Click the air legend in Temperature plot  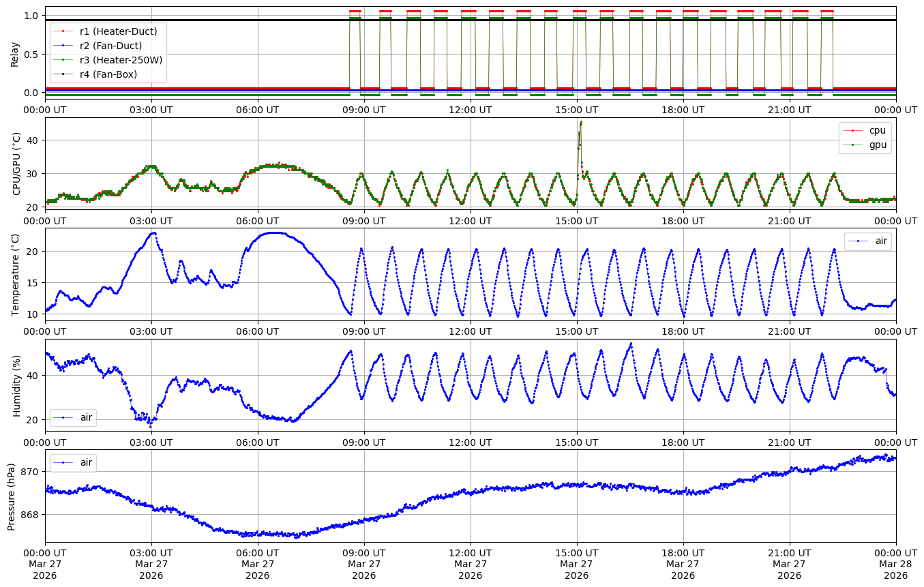tap(876, 241)
